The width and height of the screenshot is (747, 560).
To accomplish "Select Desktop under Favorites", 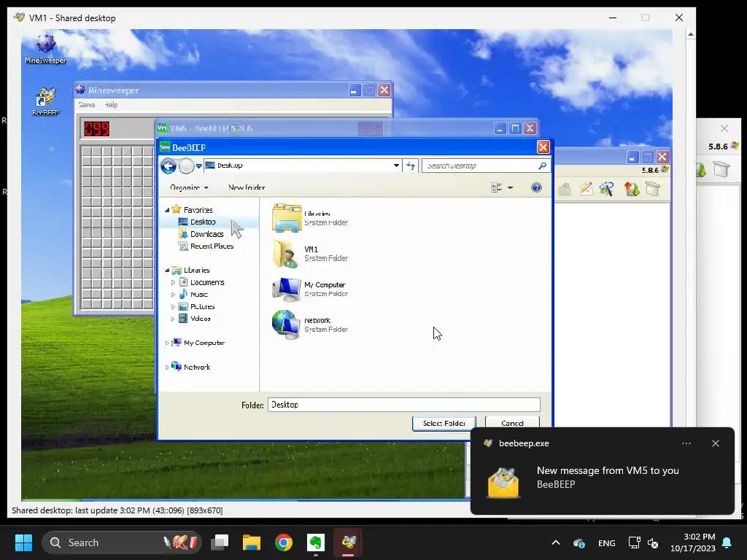I will coord(203,222).
